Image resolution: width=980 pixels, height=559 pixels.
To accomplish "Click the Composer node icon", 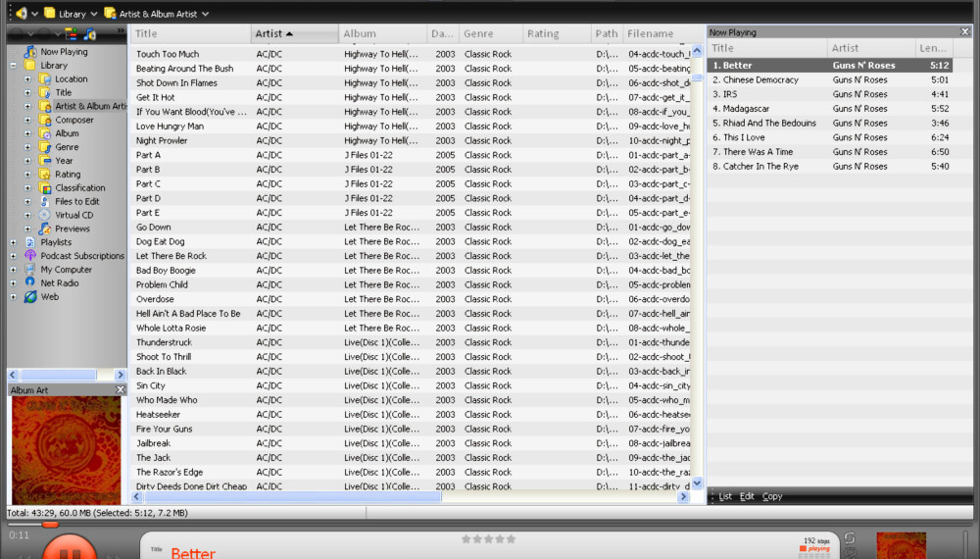I will click(x=45, y=120).
